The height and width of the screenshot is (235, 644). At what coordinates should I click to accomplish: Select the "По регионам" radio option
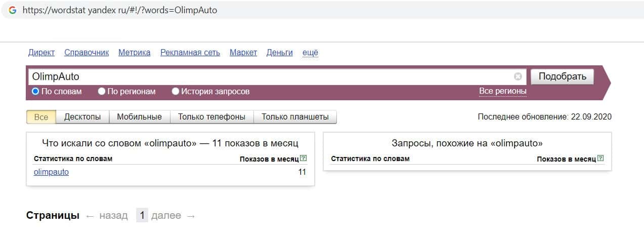[102, 92]
